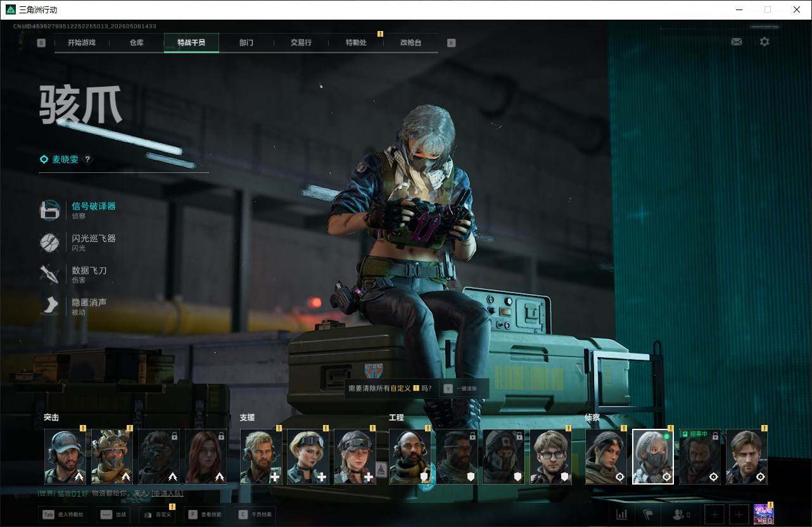Click the flag icon in bottom bar

tap(647, 514)
